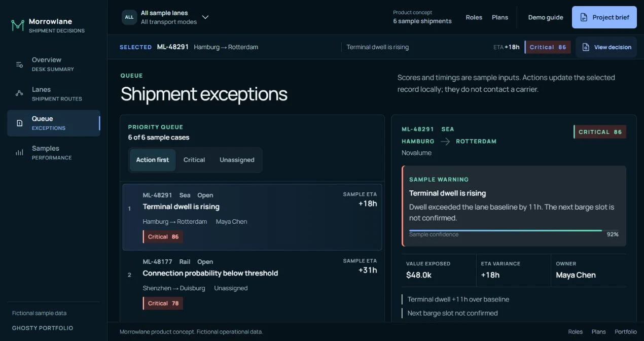The height and width of the screenshot is (341, 644).
Task: Click the Queue exceptions icon
Action: (x=19, y=123)
